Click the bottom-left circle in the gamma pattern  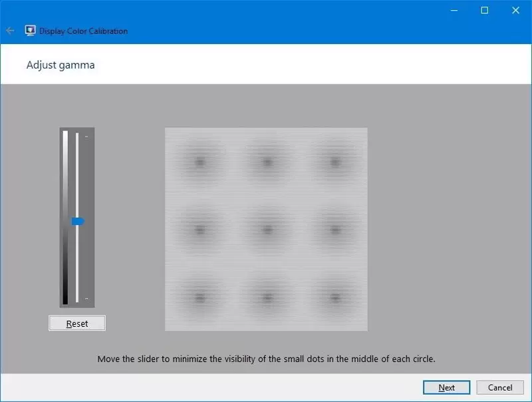[199, 296]
